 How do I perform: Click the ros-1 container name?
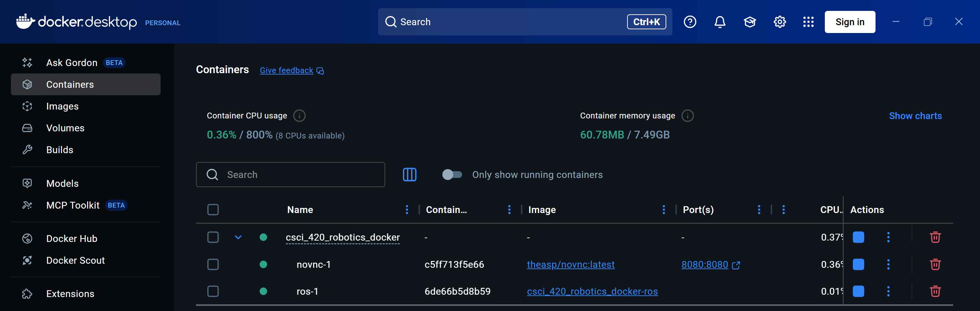[x=307, y=292]
